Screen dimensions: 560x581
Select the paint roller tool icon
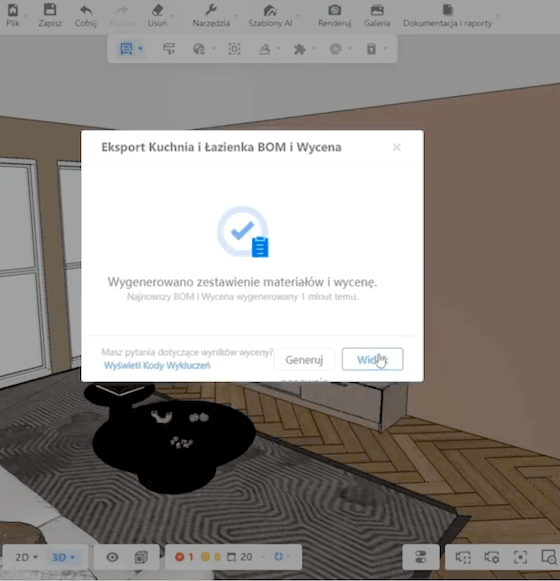169,49
